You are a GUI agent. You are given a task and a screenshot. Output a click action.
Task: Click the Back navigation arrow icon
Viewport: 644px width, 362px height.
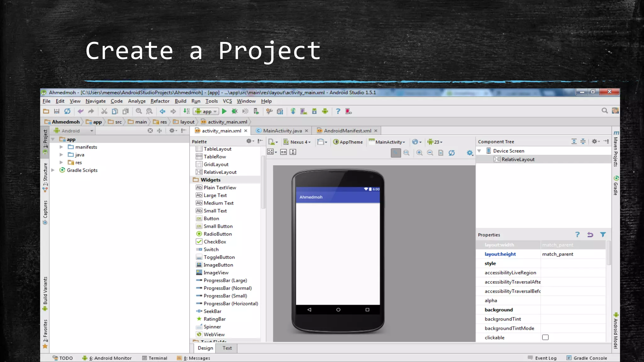[162, 111]
